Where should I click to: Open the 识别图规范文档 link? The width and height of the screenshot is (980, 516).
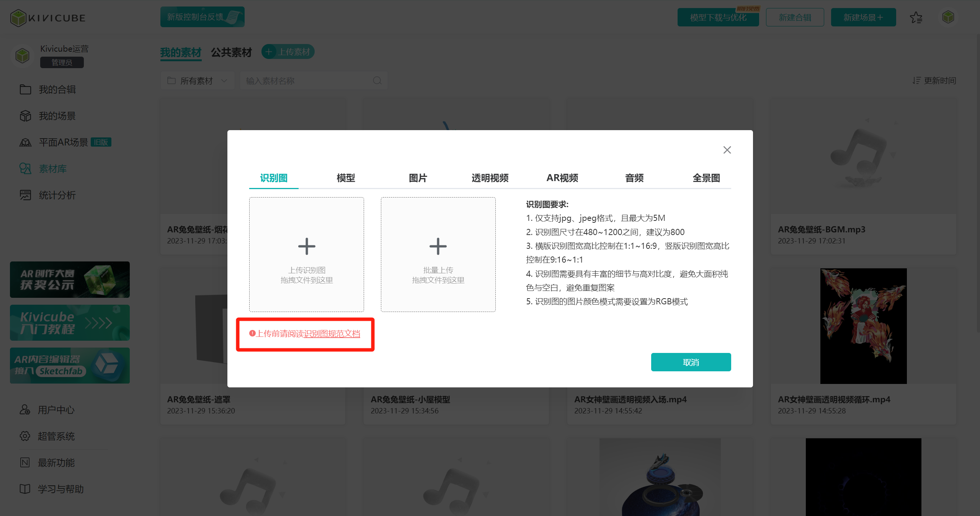coord(332,334)
